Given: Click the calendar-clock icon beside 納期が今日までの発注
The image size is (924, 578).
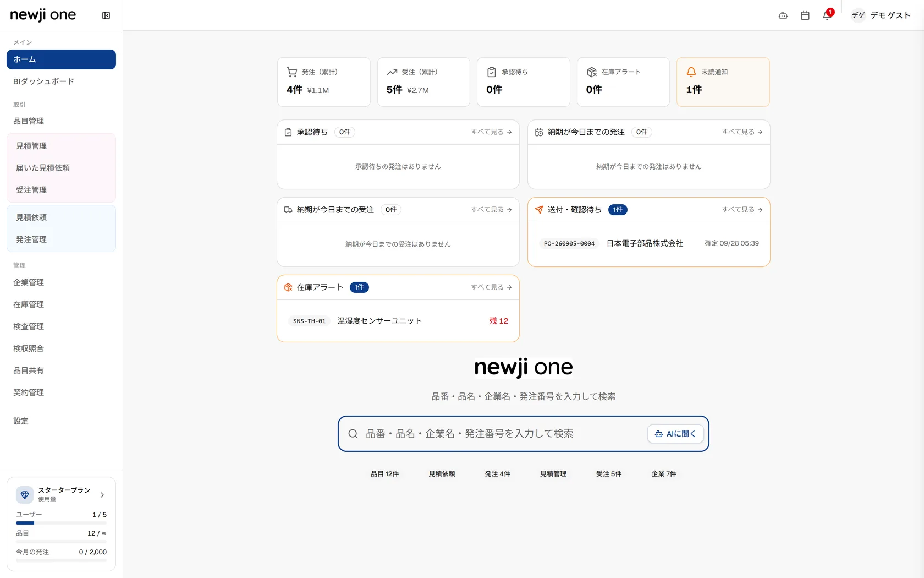Looking at the screenshot, I should point(539,132).
